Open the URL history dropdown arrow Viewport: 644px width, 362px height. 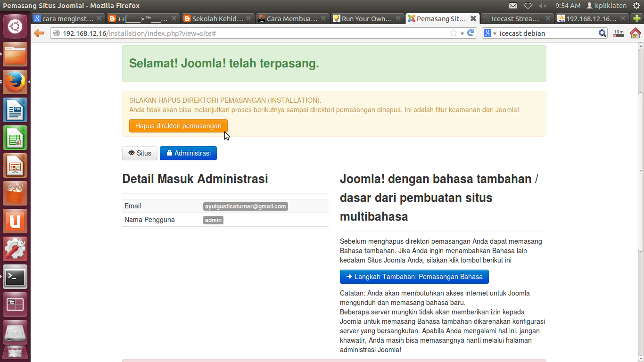pos(462,33)
